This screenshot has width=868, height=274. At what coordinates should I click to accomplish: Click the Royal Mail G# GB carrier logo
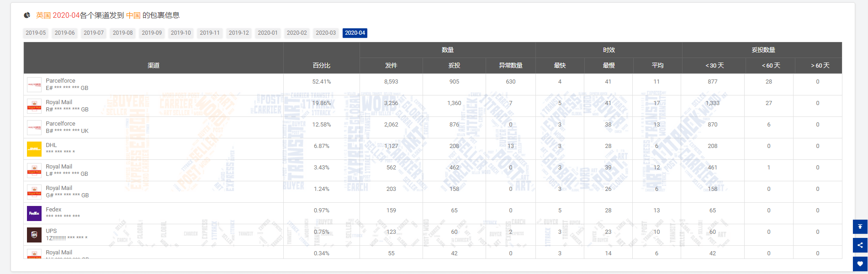[x=34, y=192]
